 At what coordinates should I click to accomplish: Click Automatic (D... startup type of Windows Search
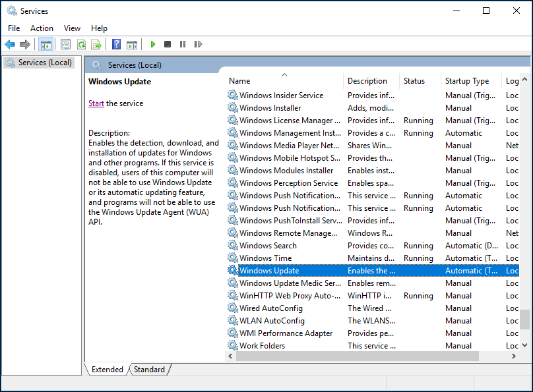point(472,245)
